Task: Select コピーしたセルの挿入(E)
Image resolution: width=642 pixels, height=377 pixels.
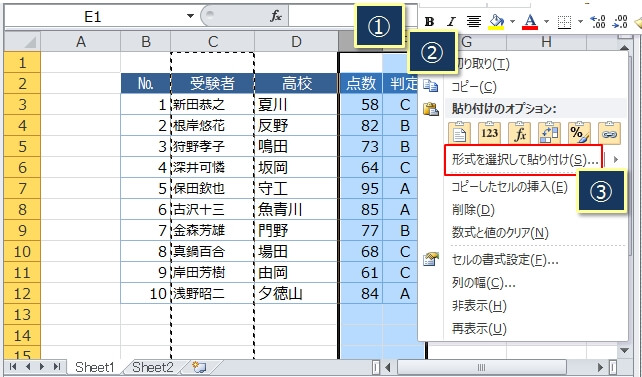Action: [x=509, y=187]
